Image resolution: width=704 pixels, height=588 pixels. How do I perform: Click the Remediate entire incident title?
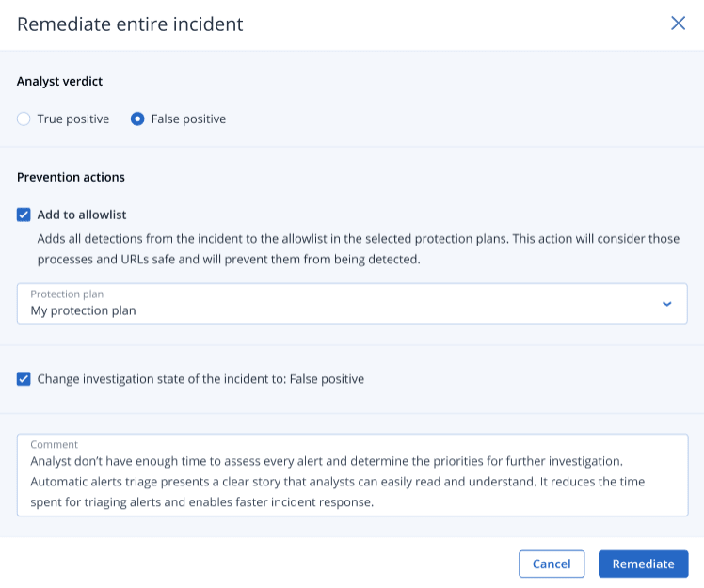(x=130, y=24)
